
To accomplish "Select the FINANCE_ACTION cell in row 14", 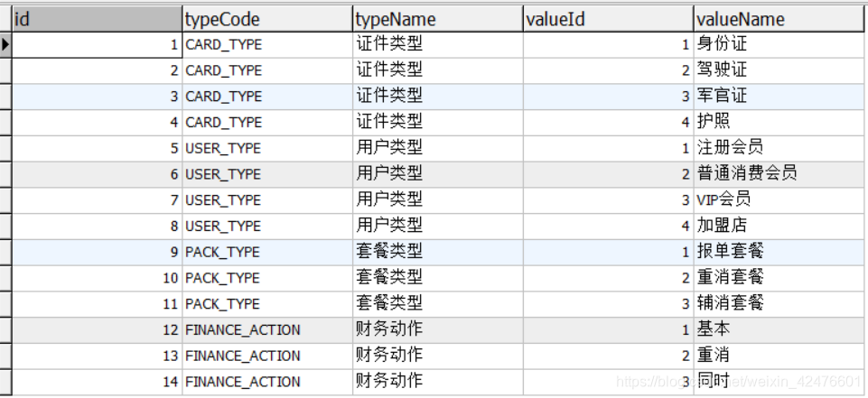I will pyautogui.click(x=267, y=382).
